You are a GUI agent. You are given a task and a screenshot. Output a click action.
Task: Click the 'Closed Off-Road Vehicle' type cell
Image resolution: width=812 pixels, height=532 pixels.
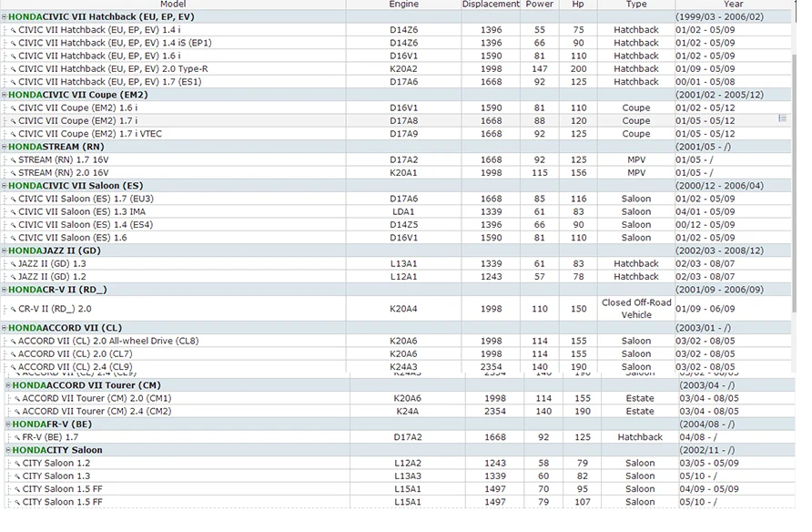[636, 309]
